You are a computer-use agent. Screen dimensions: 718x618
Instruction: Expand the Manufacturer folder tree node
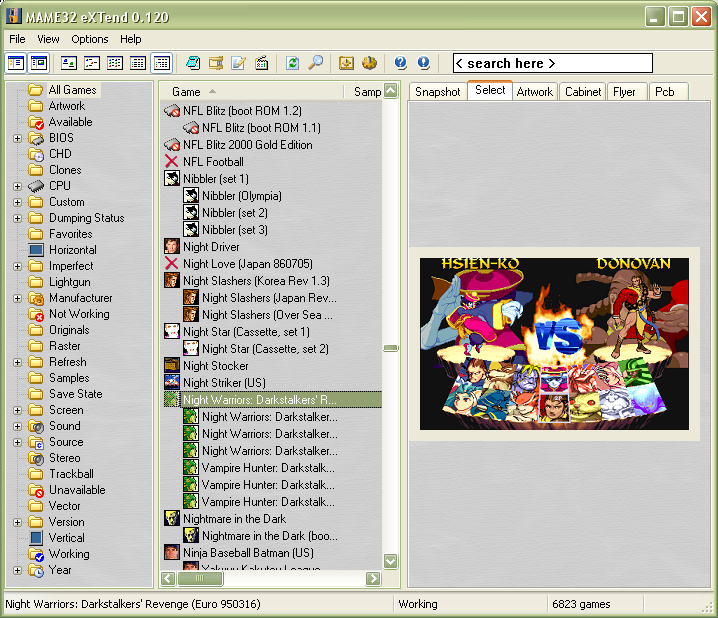coord(17,298)
